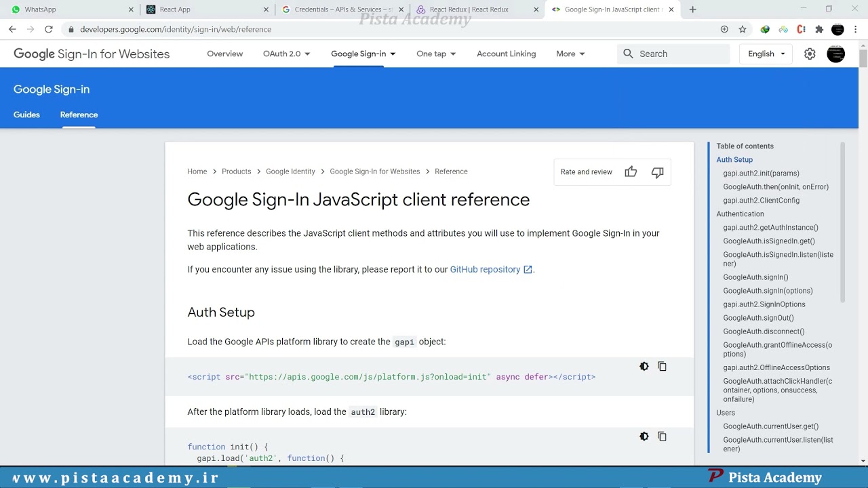
Task: Click the address bar URL
Action: pyautogui.click(x=176, y=29)
